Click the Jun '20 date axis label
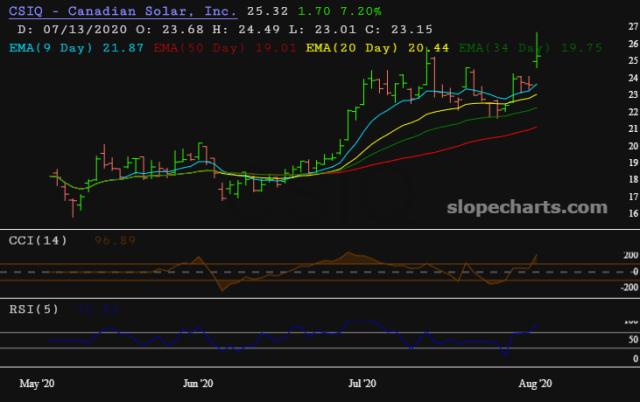Screen dimensions: 640x402 point(200,383)
